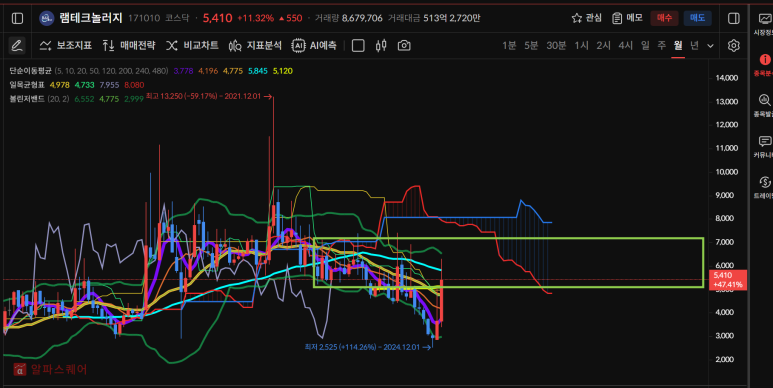Viewport: 773px width, 388px height.
Task: Select 년 yearly timeframe
Action: (x=694, y=45)
